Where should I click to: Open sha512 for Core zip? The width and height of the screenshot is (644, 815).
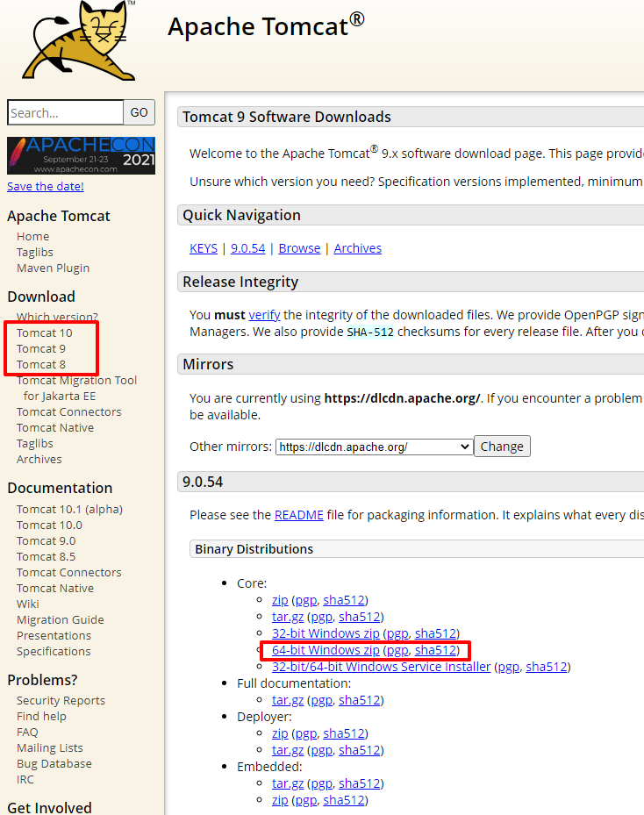click(x=344, y=600)
